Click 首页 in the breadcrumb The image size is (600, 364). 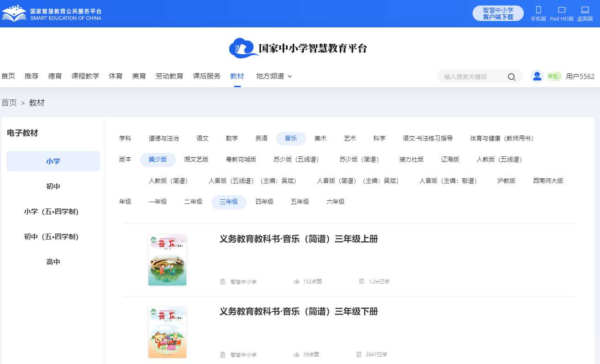pos(9,103)
